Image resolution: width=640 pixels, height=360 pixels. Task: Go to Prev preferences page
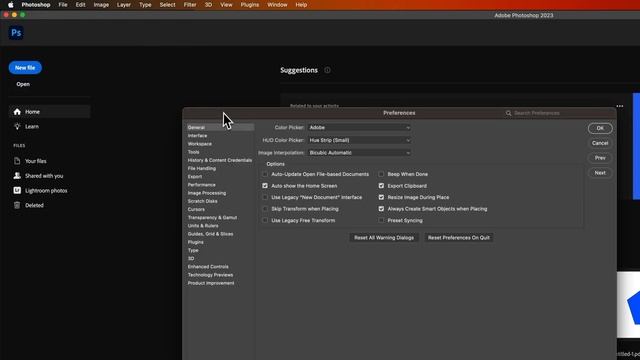[x=600, y=158]
